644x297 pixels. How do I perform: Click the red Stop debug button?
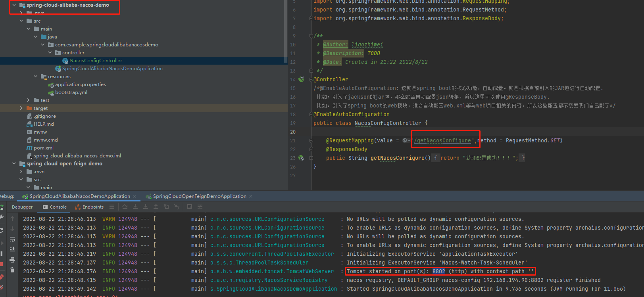coord(1,264)
